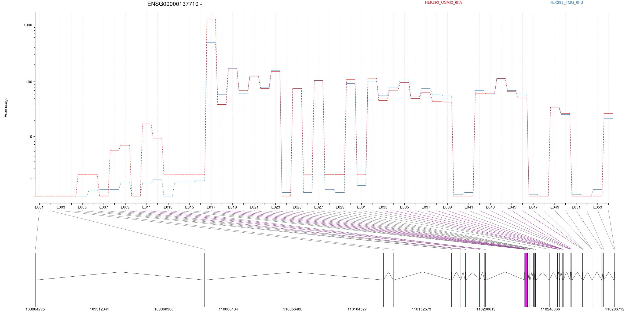Click the red E017 peak segment
This screenshot has width=644, height=322.
tap(211, 19)
